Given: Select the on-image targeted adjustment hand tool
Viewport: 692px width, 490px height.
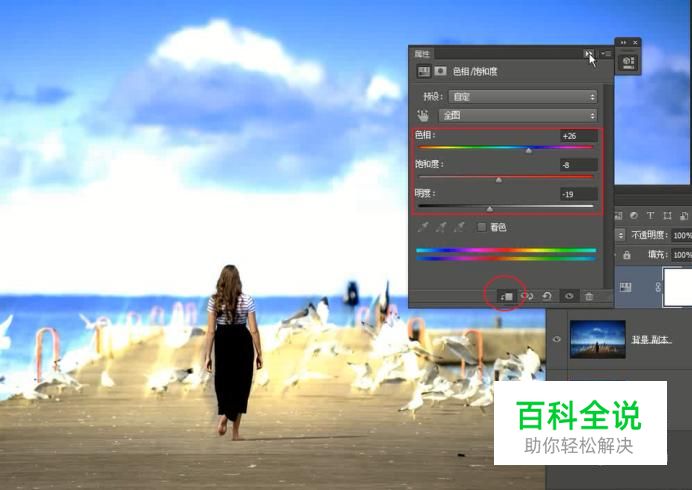Looking at the screenshot, I should click(x=423, y=116).
